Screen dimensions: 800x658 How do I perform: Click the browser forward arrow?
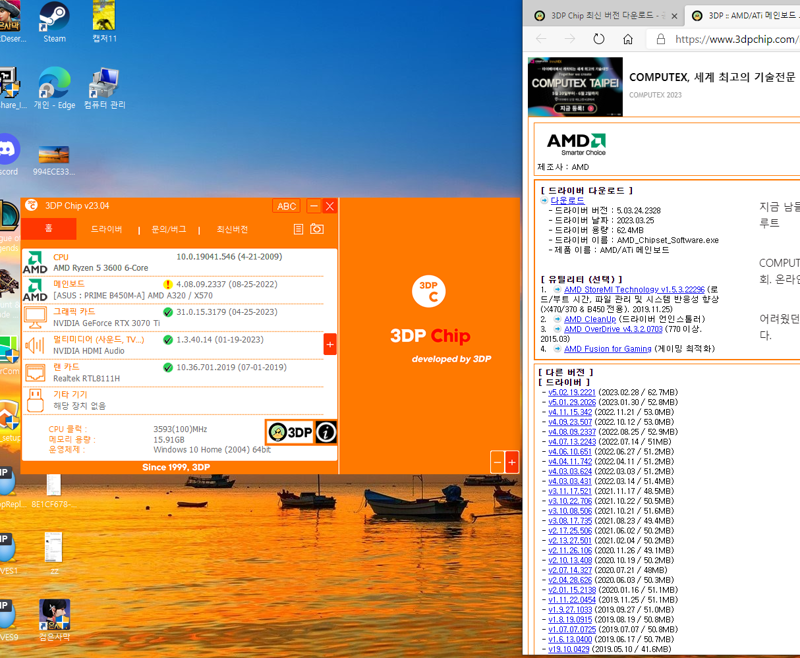pos(570,39)
